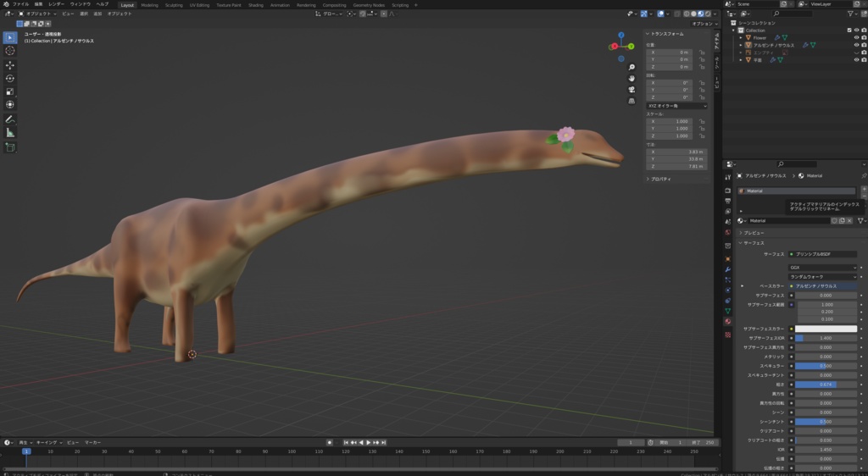Screen dimensions: 868x476
Task: Open the Scene properties tab
Action: coord(728,222)
